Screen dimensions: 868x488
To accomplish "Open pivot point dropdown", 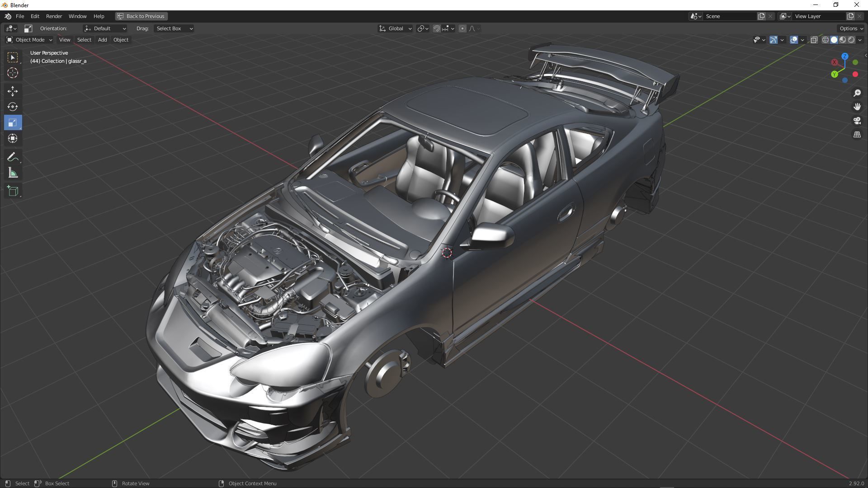I will 423,28.
